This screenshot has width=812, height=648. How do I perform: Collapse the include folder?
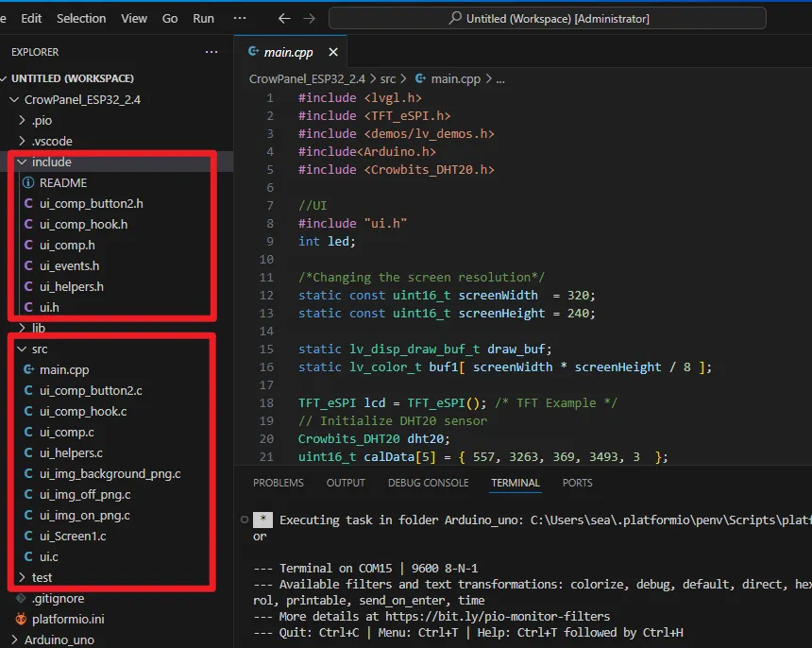[x=21, y=162]
